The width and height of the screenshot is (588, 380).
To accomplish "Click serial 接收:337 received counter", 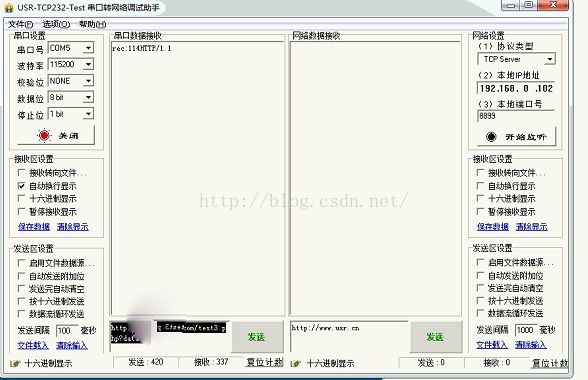I will 211,362.
